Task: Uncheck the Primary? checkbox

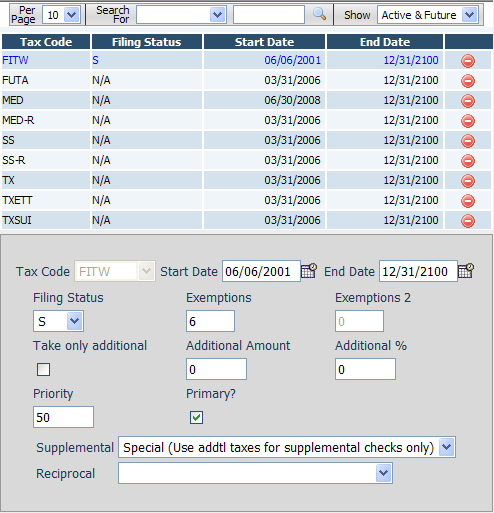Action: 196,417
